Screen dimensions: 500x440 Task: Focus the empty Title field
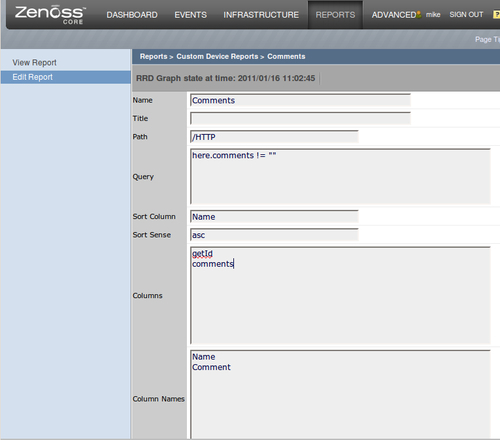click(300, 118)
